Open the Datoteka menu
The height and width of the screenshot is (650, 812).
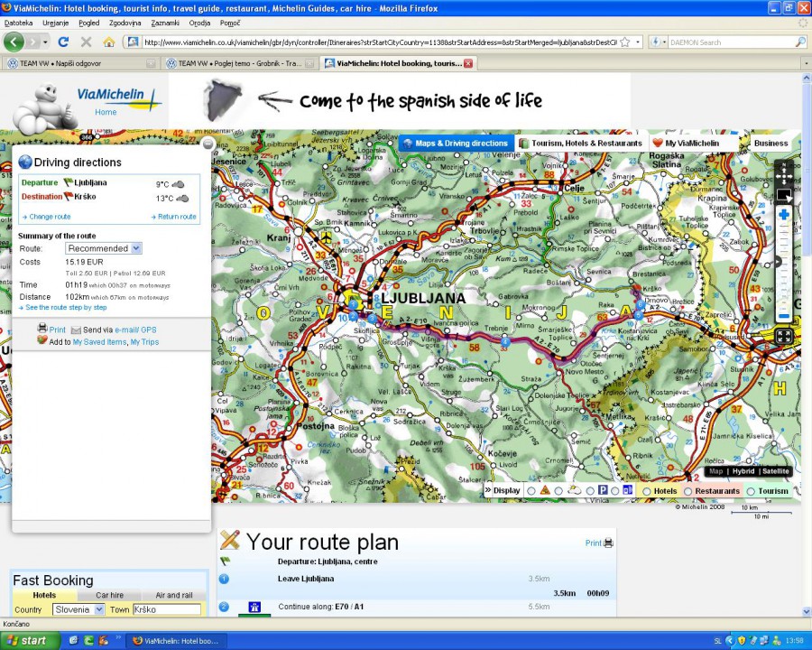pyautogui.click(x=18, y=23)
